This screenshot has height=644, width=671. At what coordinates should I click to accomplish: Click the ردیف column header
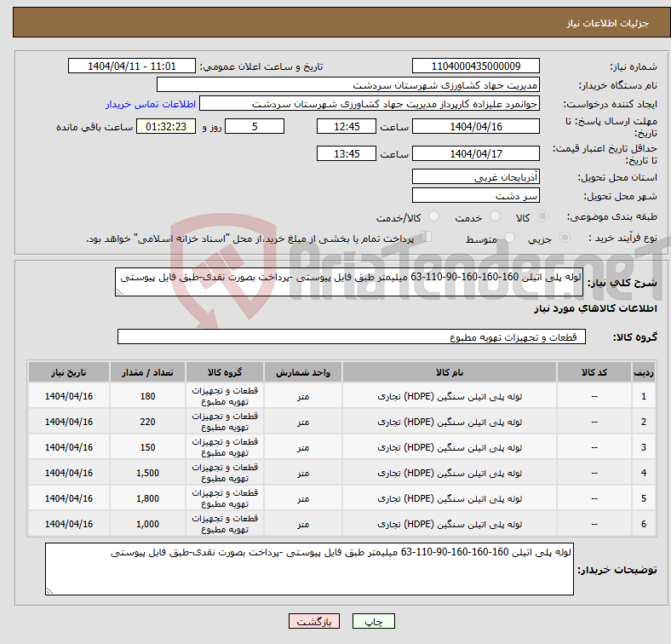pyautogui.click(x=644, y=372)
